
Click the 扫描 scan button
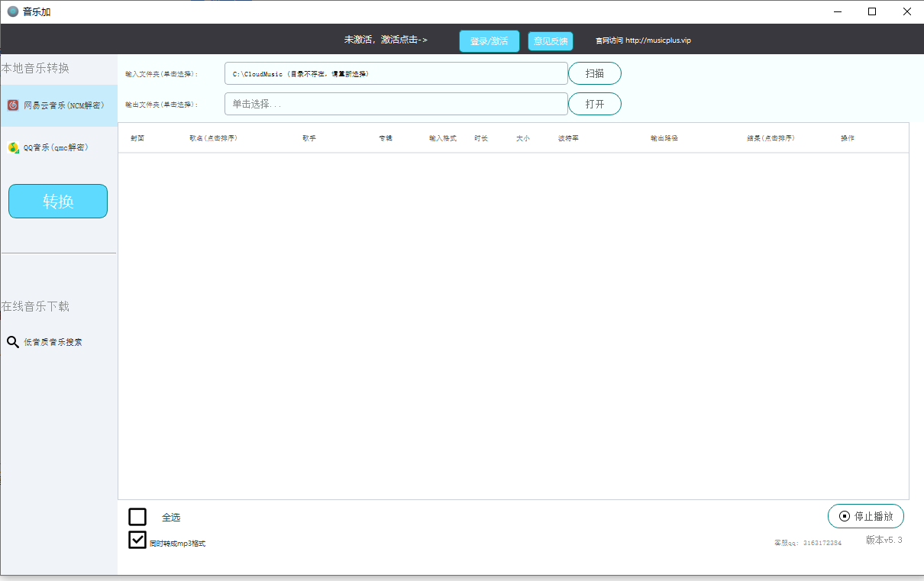pyautogui.click(x=594, y=73)
